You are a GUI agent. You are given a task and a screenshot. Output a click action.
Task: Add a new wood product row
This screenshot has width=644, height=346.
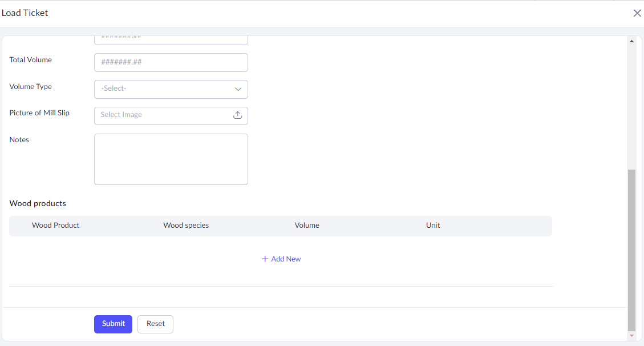tap(286, 259)
